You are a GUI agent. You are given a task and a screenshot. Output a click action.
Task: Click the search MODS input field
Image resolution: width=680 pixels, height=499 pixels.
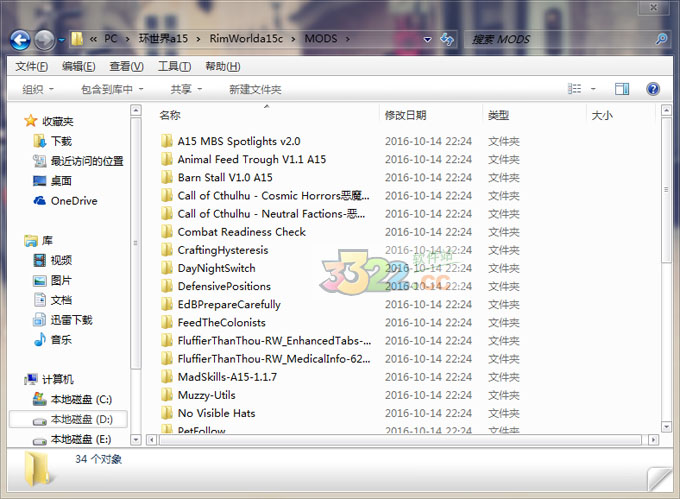[559, 39]
